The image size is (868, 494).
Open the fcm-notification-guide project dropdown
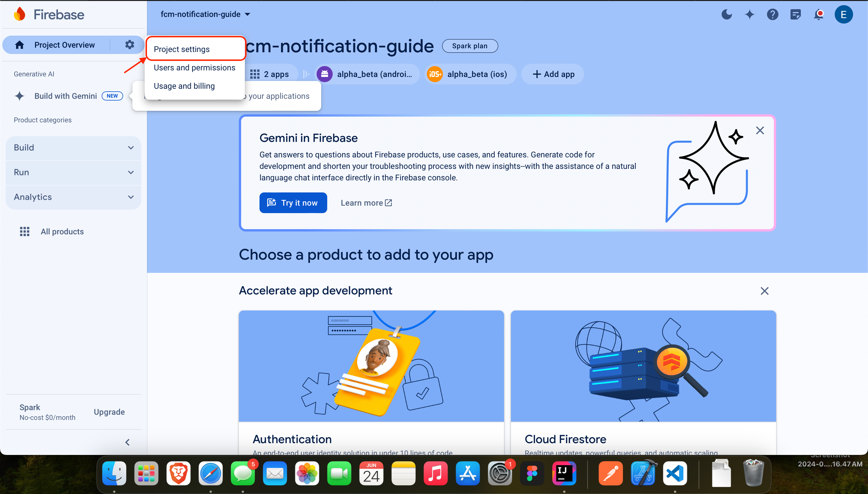click(206, 14)
